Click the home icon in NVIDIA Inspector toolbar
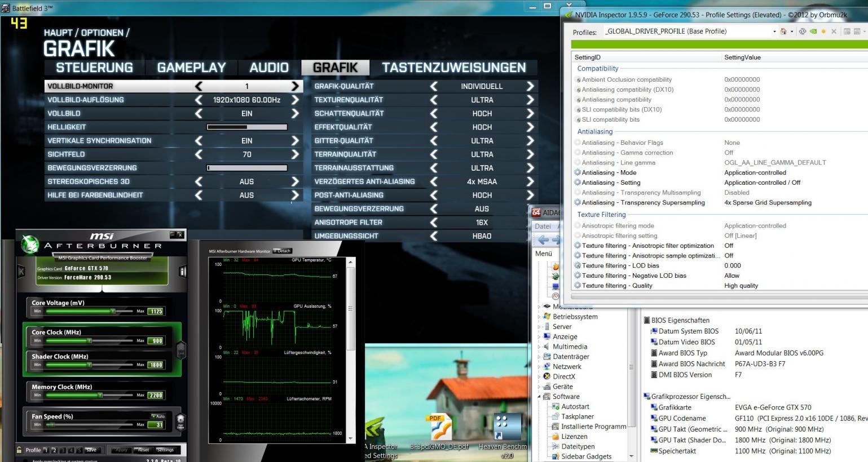 pyautogui.click(x=783, y=32)
